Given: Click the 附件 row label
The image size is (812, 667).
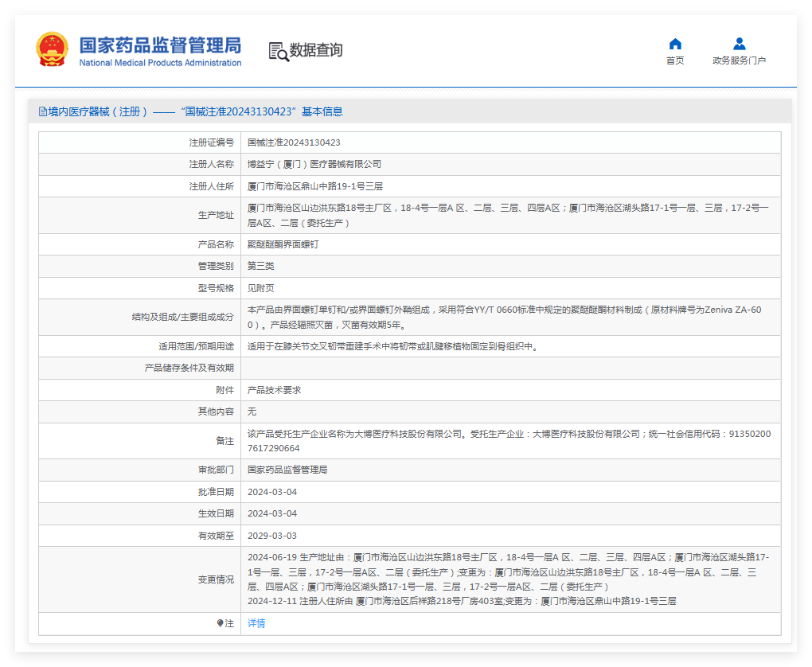Looking at the screenshot, I should (224, 391).
